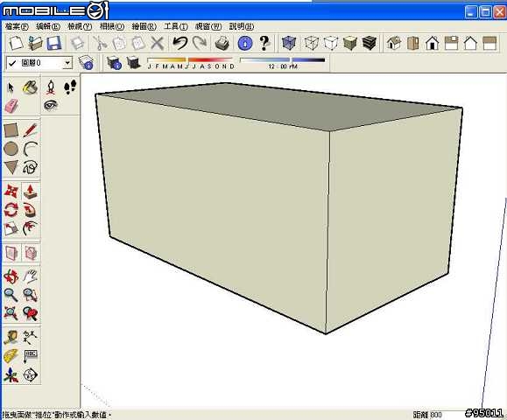
Task: Pick the Paint Bucket tool
Action: pyautogui.click(x=30, y=87)
